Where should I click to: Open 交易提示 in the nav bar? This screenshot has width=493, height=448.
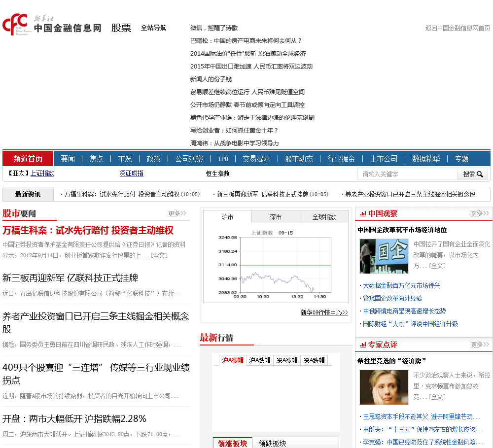[256, 159]
